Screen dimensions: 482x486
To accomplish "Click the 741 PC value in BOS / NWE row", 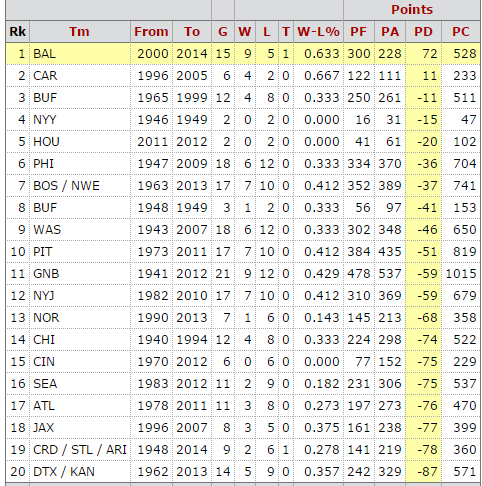I will click(465, 186).
